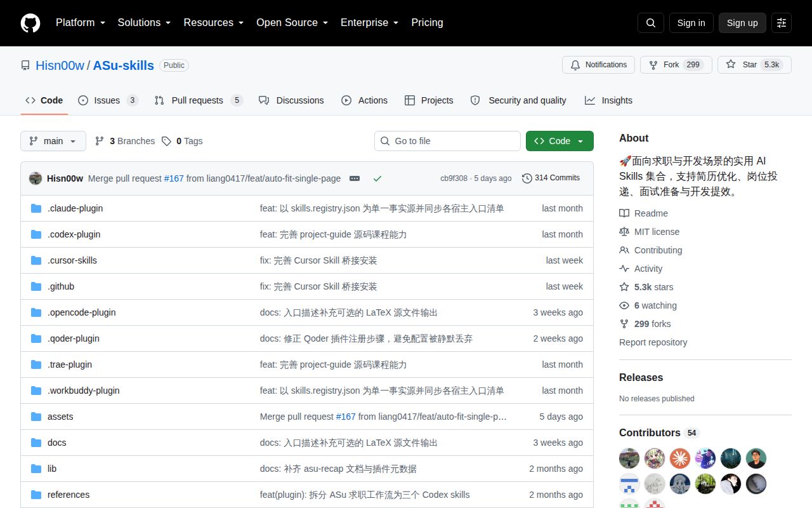Expand the Platform menu
Screen dimensions: 812x508
(81, 23)
